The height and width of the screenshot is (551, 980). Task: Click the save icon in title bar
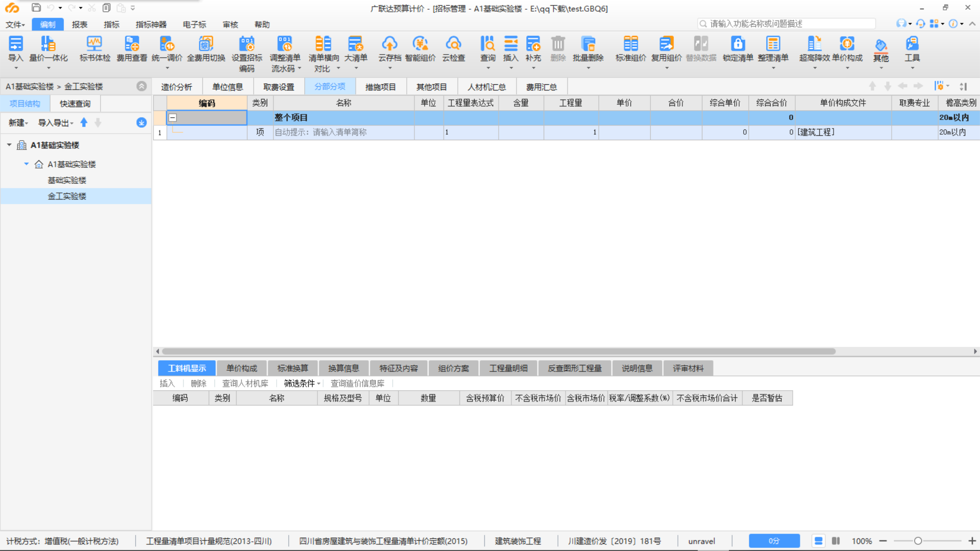coord(36,8)
